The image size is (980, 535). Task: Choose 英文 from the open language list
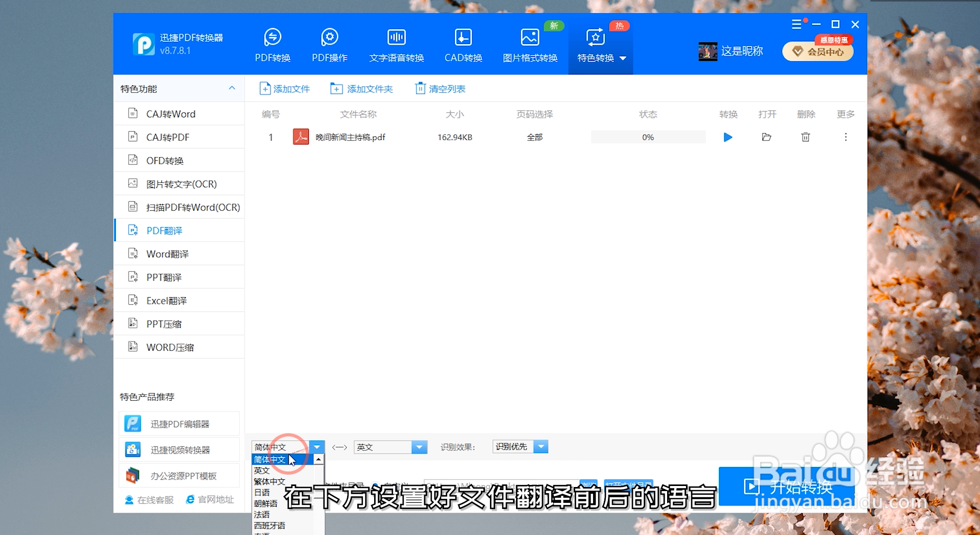click(x=282, y=470)
